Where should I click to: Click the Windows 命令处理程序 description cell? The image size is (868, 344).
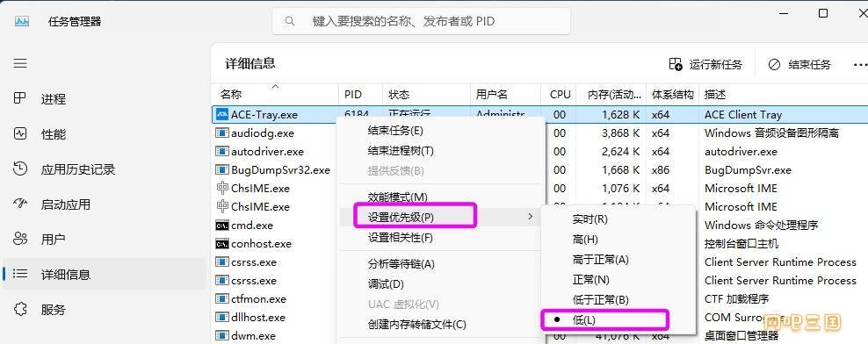coord(761,226)
